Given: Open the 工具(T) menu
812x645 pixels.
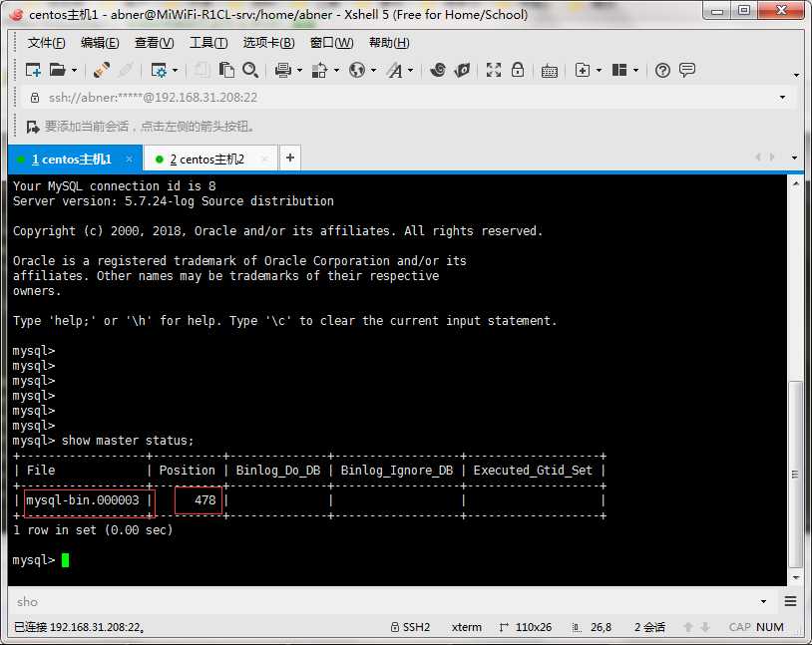Looking at the screenshot, I should click(x=208, y=43).
